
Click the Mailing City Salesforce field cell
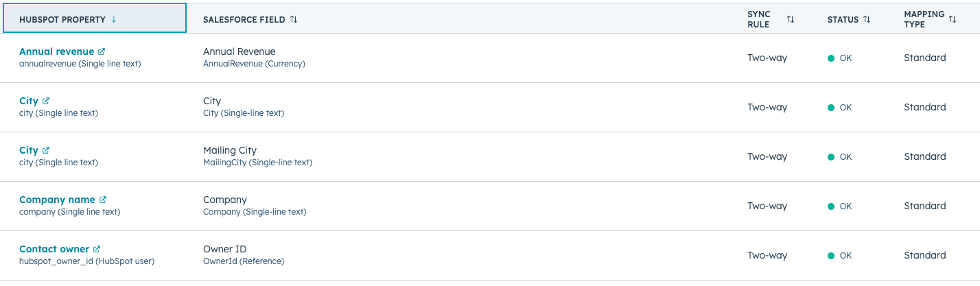(230, 150)
